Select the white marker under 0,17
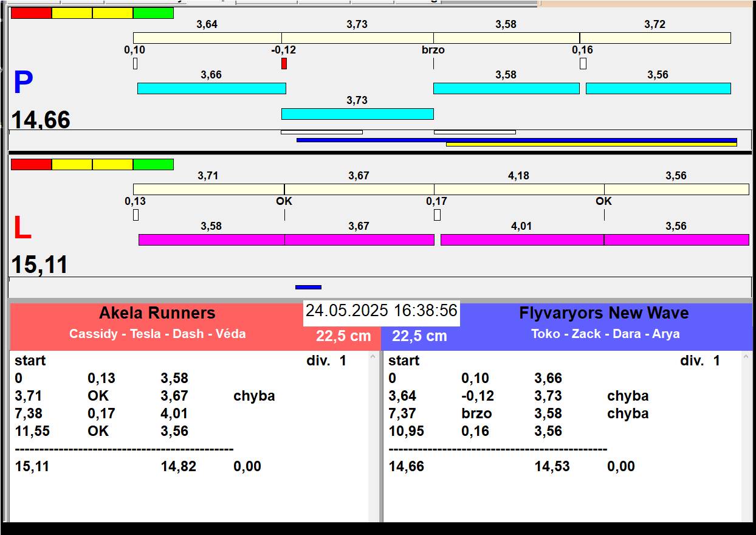 pyautogui.click(x=437, y=215)
